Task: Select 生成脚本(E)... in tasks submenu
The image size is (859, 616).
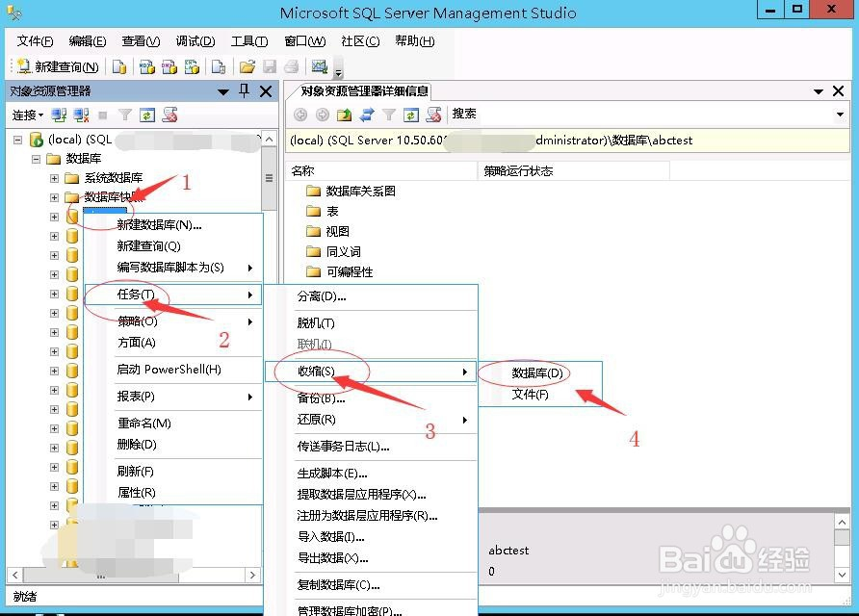Action: pos(371,474)
